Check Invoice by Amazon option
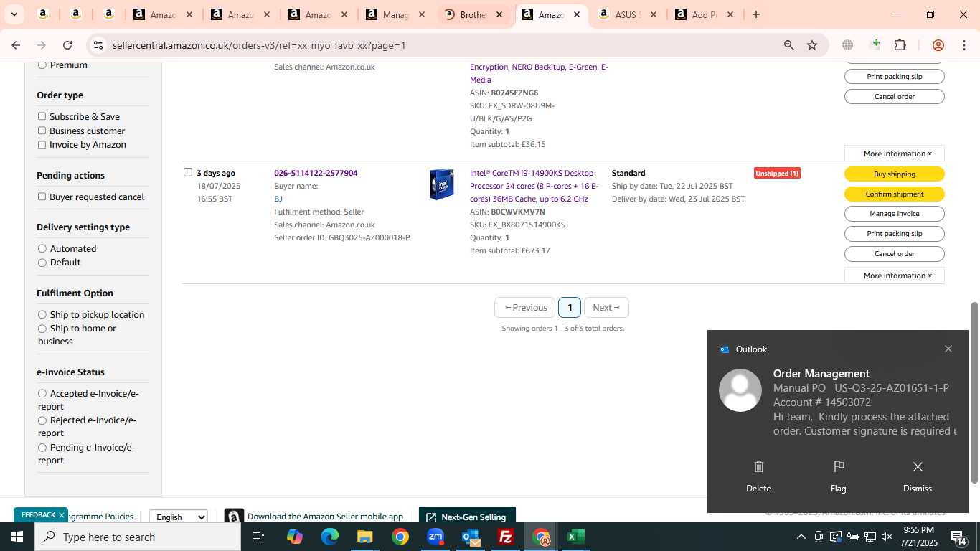 (42, 144)
